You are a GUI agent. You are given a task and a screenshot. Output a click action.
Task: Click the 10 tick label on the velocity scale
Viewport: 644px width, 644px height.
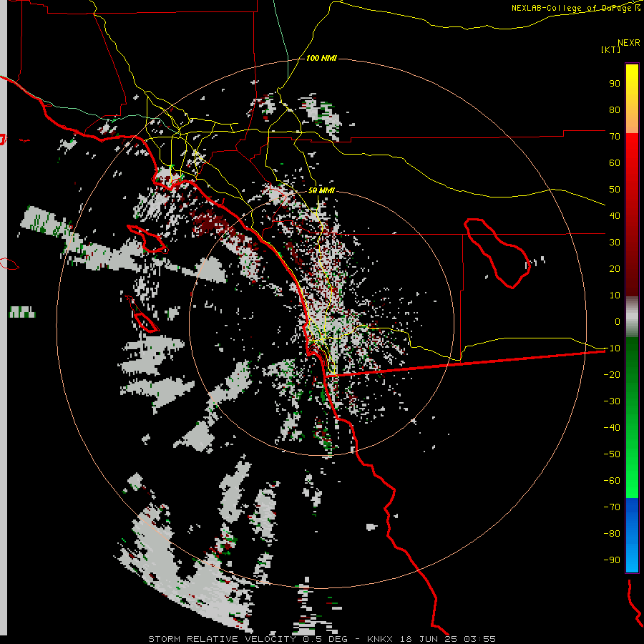coord(615,296)
